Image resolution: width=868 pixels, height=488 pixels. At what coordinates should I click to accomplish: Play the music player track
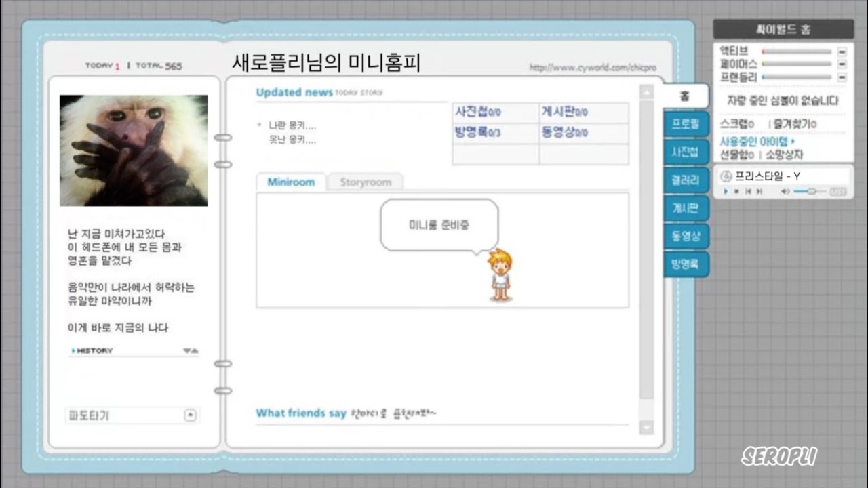(726, 192)
